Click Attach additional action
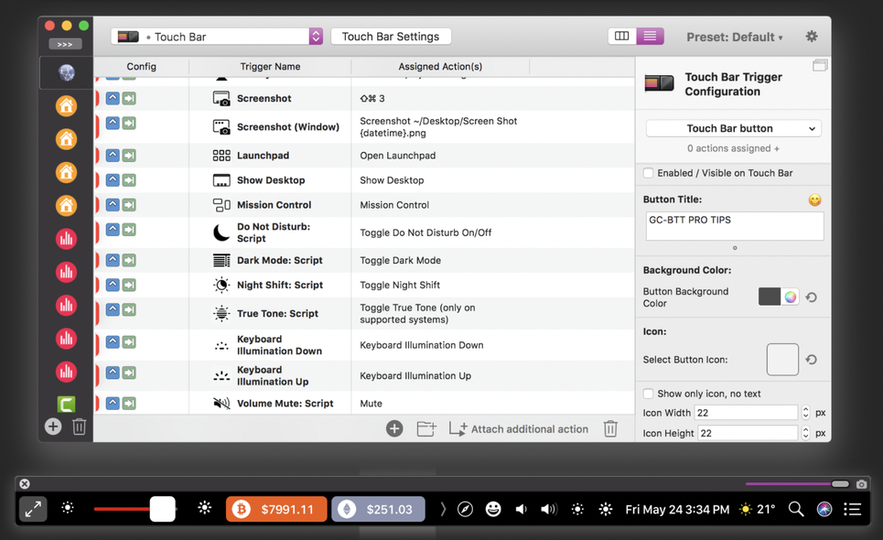 coord(518,429)
